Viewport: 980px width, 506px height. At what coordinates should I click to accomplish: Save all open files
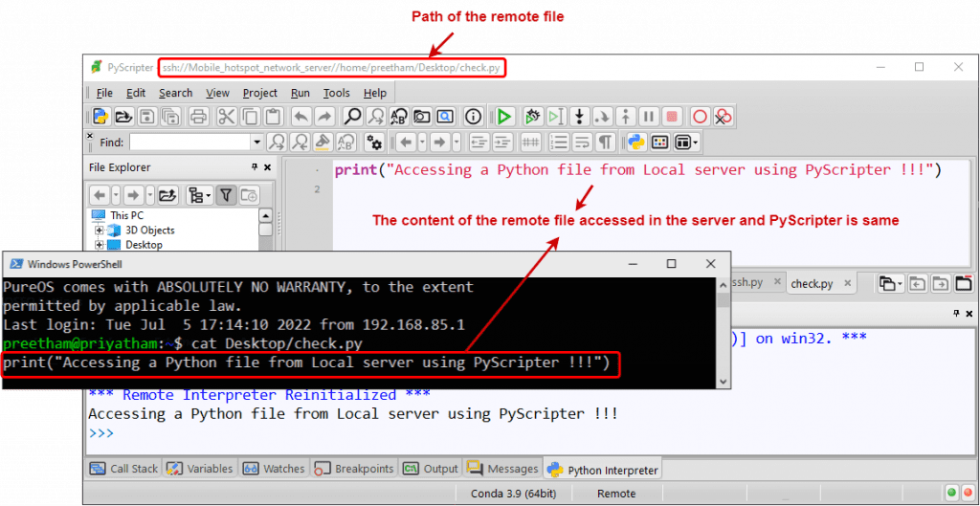click(170, 116)
